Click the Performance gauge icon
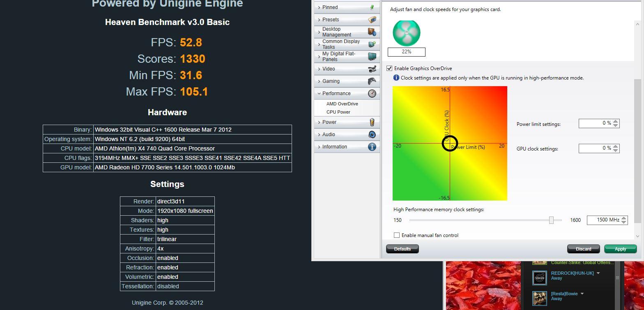 [x=372, y=93]
